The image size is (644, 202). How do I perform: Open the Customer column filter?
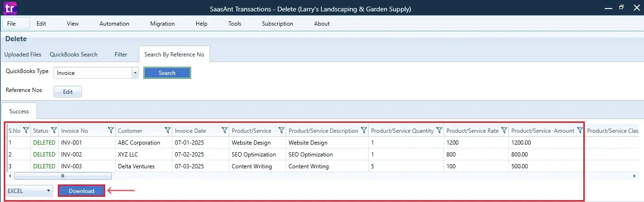point(168,130)
